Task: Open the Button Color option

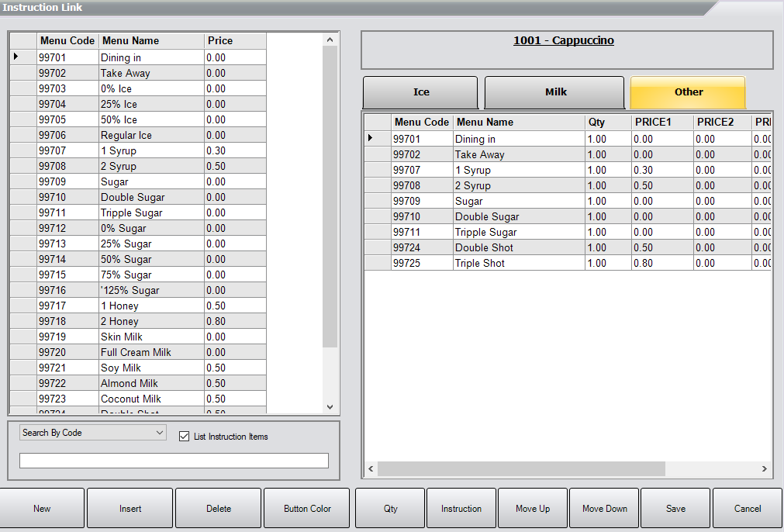Action: pos(307,509)
